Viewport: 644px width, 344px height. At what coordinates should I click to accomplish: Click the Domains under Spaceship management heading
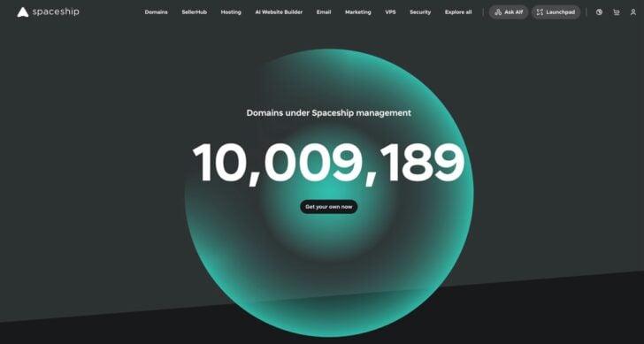328,113
